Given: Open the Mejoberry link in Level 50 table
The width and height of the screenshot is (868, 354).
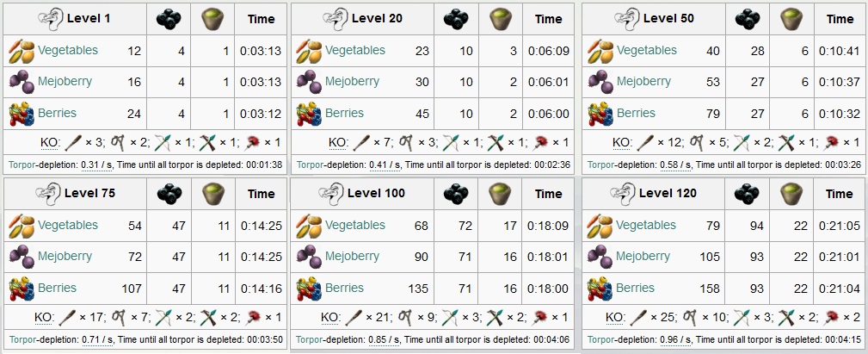Looking at the screenshot, I should coord(643,82).
